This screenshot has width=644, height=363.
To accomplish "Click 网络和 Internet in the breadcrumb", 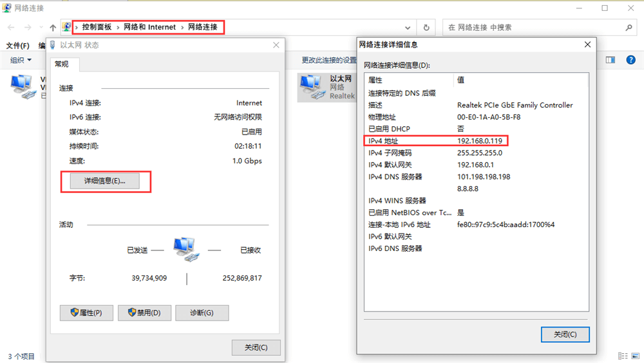I will [x=149, y=27].
